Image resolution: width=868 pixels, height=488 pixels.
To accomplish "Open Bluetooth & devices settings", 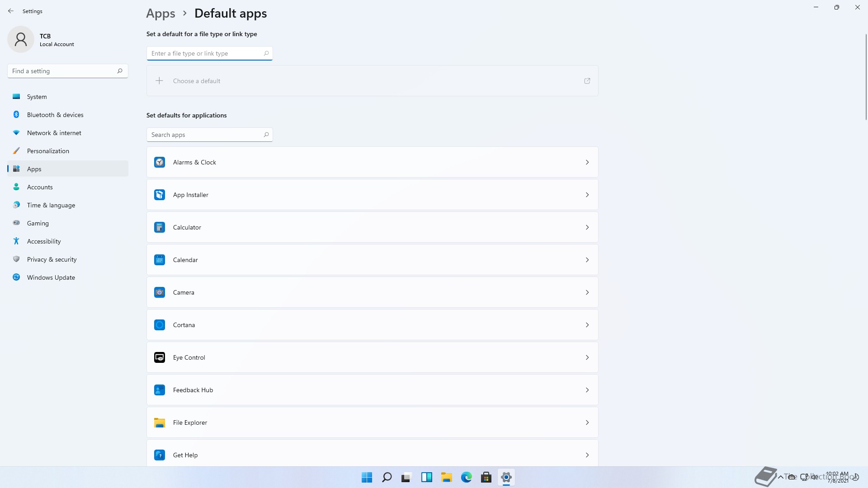I will (x=68, y=115).
